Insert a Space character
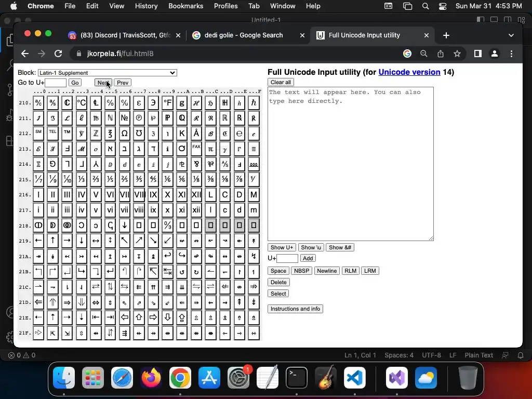 pos(278,271)
